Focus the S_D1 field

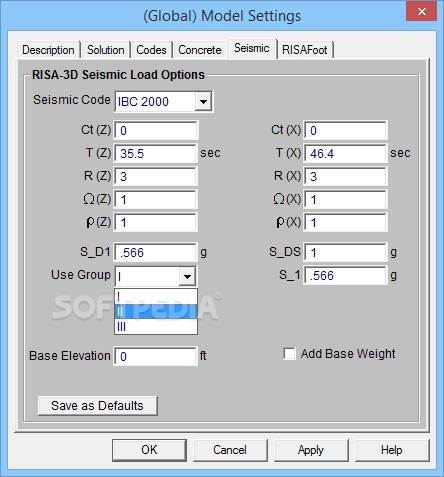156,252
